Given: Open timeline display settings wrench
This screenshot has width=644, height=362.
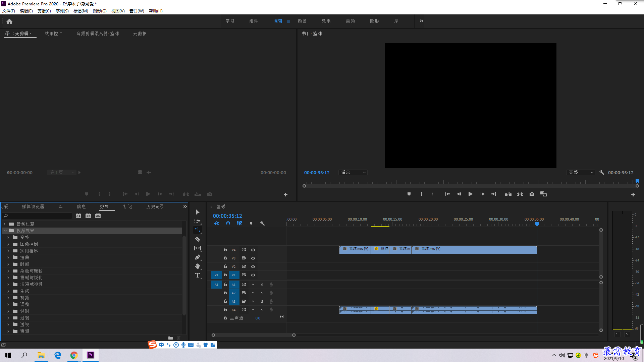Looking at the screenshot, I should 262,223.
